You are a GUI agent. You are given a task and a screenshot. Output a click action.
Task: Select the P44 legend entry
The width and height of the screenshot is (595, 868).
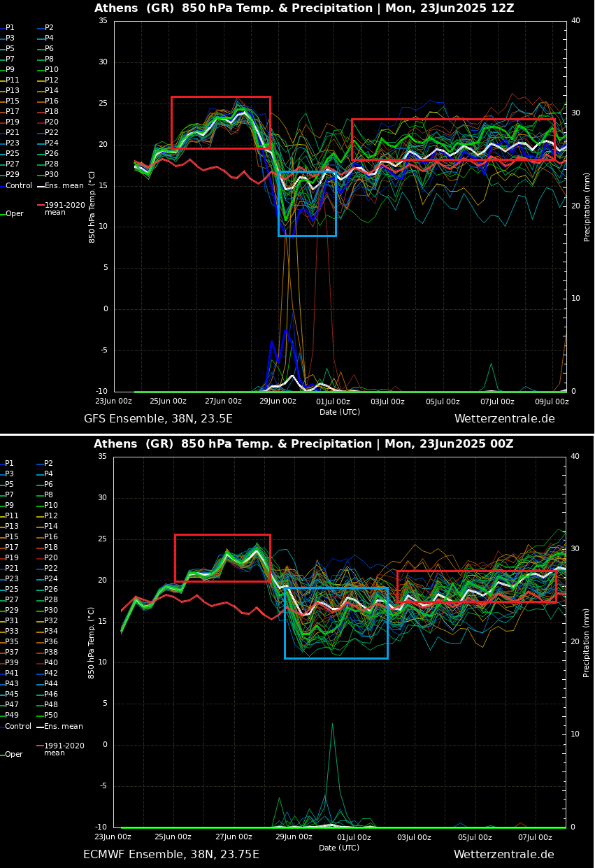[51, 684]
